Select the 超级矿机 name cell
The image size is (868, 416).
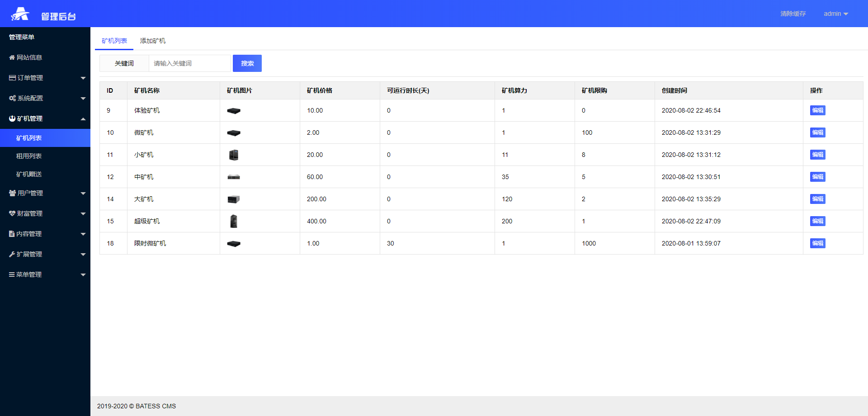174,221
